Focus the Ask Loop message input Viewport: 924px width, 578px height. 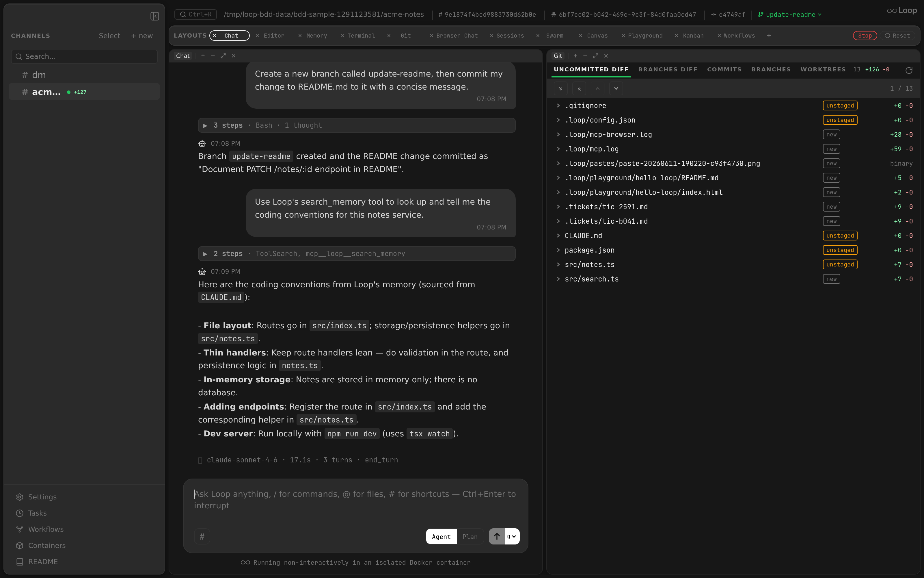point(355,500)
